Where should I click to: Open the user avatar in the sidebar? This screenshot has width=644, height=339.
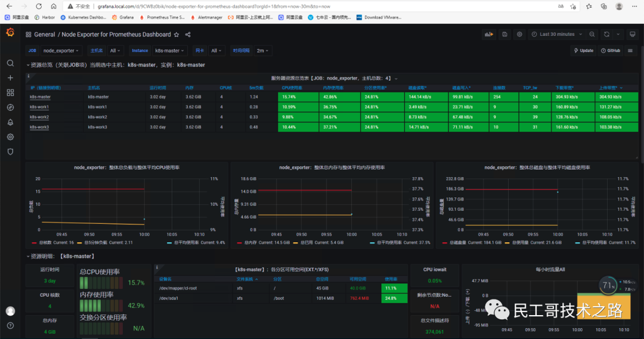(10, 311)
